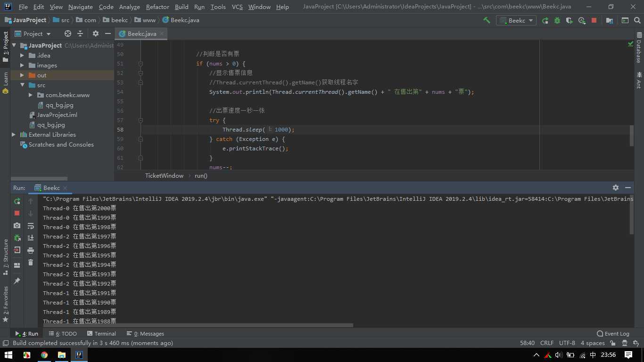Open Search Everywhere magnifier icon
The width and height of the screenshot is (644, 362).
[637, 20]
